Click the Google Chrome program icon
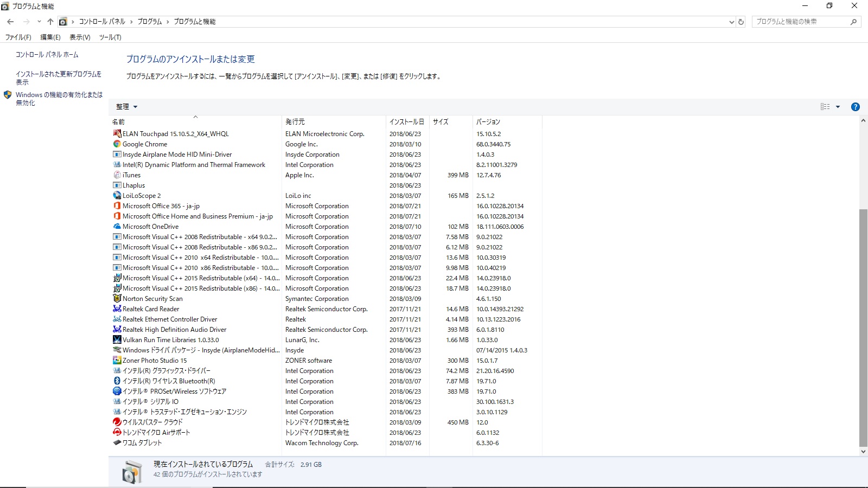868x488 pixels. [x=117, y=144]
